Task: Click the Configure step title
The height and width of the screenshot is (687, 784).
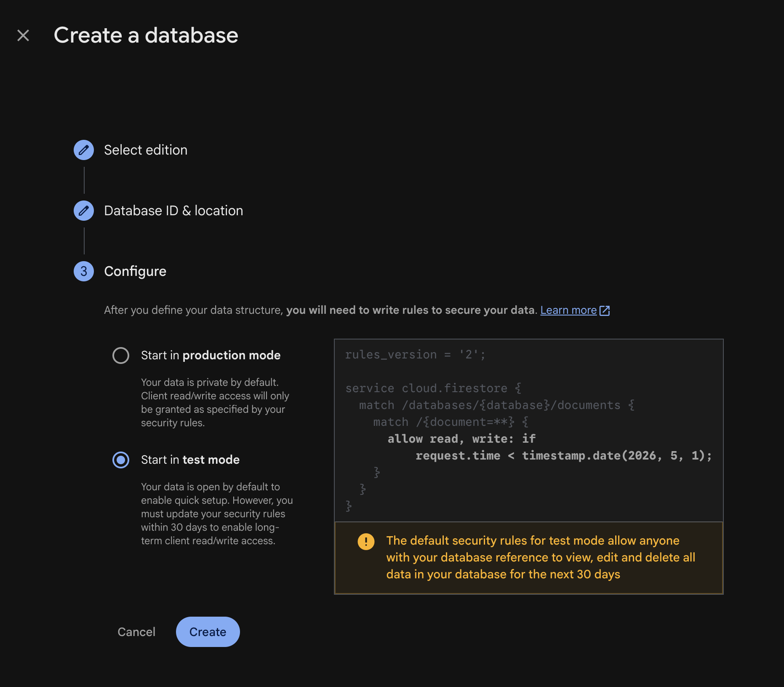Action: 135,271
